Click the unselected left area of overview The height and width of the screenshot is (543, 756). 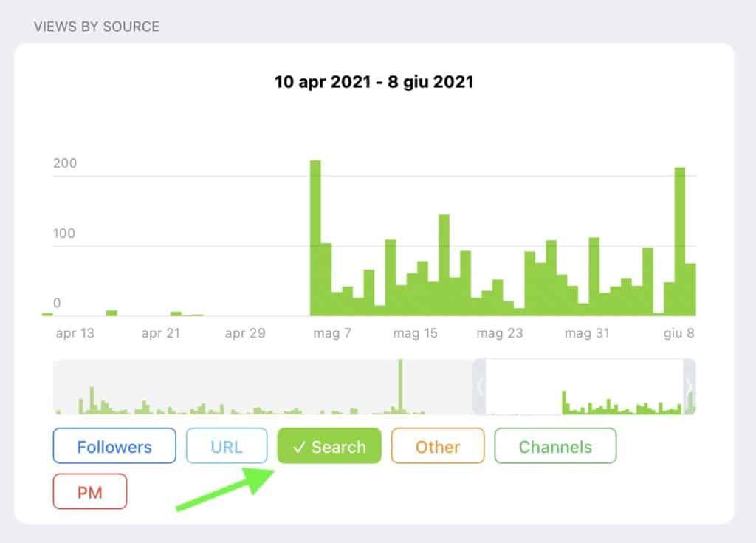pos(258,386)
